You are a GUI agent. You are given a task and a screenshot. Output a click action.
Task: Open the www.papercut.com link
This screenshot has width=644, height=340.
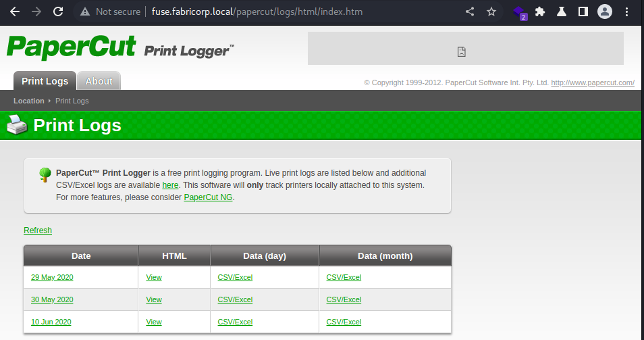593,82
